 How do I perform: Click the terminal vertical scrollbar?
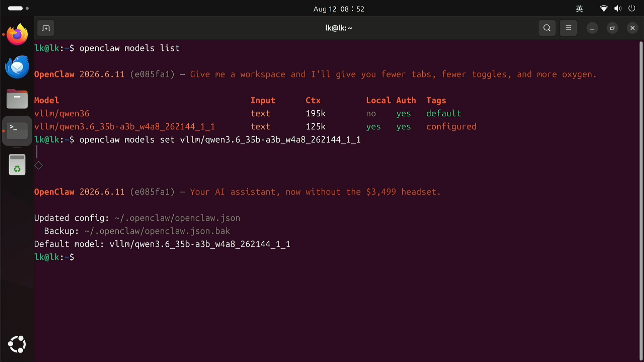pyautogui.click(x=641, y=200)
